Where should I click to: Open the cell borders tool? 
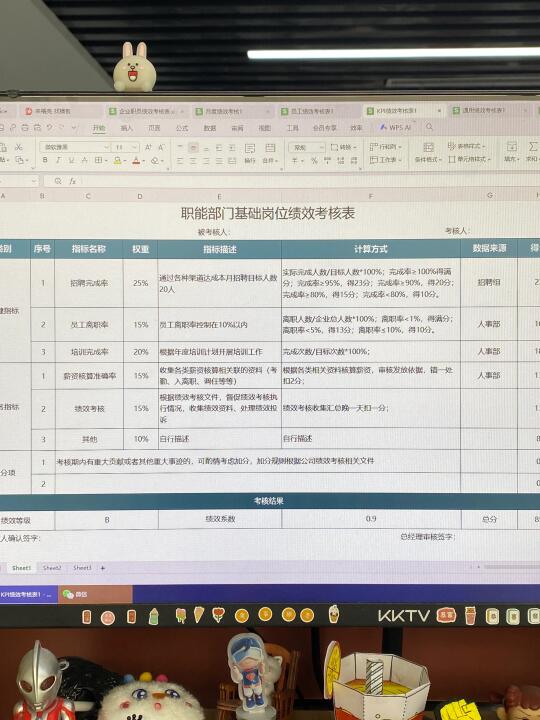pos(99,160)
